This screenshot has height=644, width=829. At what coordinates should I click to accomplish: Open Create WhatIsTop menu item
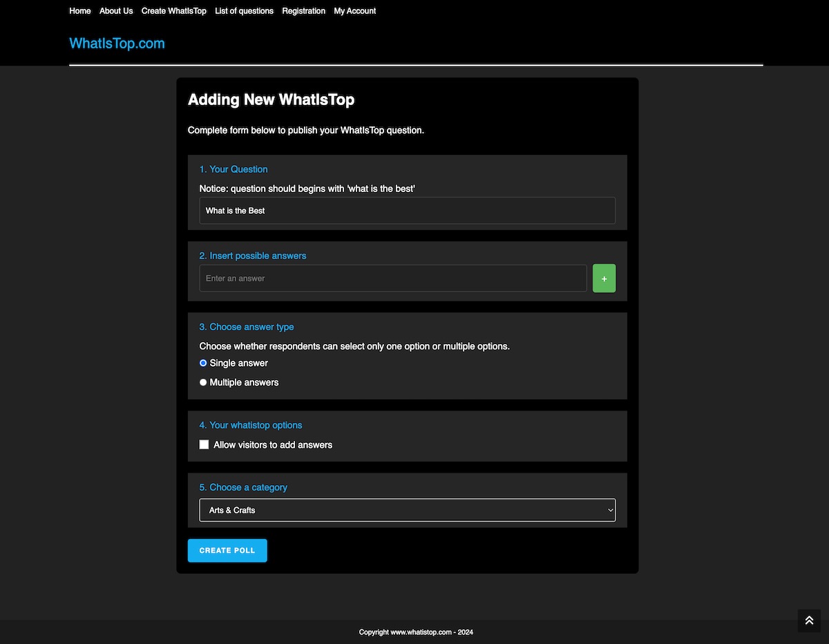[173, 11]
